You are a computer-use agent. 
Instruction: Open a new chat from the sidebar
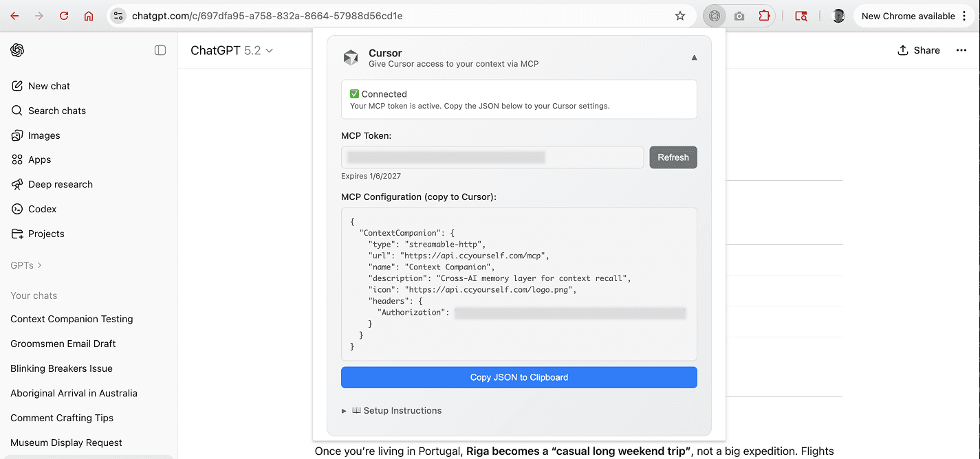(x=48, y=86)
